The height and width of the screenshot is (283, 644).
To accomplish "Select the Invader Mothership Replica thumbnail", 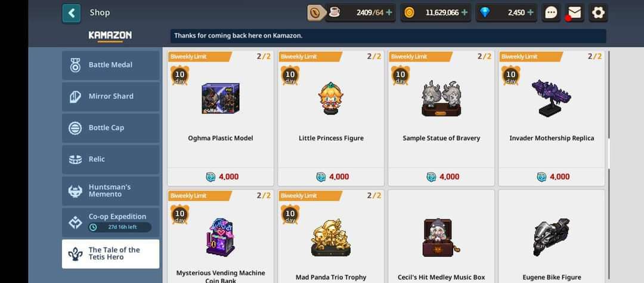I will coord(551,98).
